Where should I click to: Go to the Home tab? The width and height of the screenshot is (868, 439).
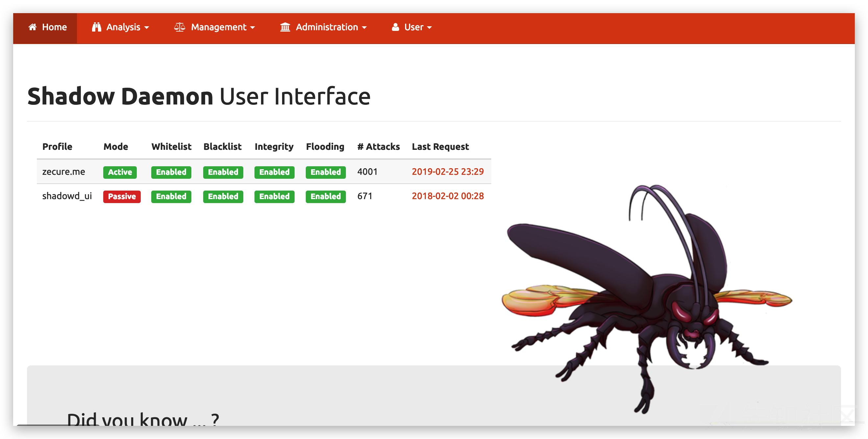pos(54,27)
